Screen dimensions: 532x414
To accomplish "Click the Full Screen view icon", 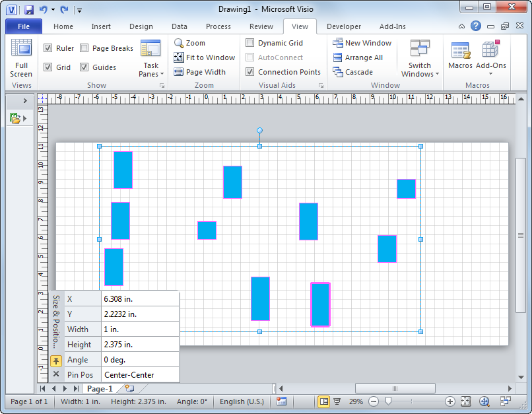I will [21, 49].
